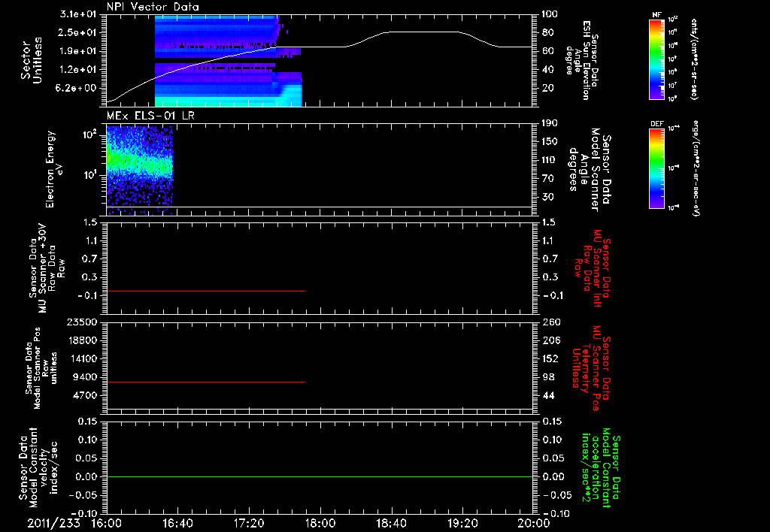Viewport: 770px width, 532px height.
Task: Click the 18:00 time axis label
Action: click(320, 523)
